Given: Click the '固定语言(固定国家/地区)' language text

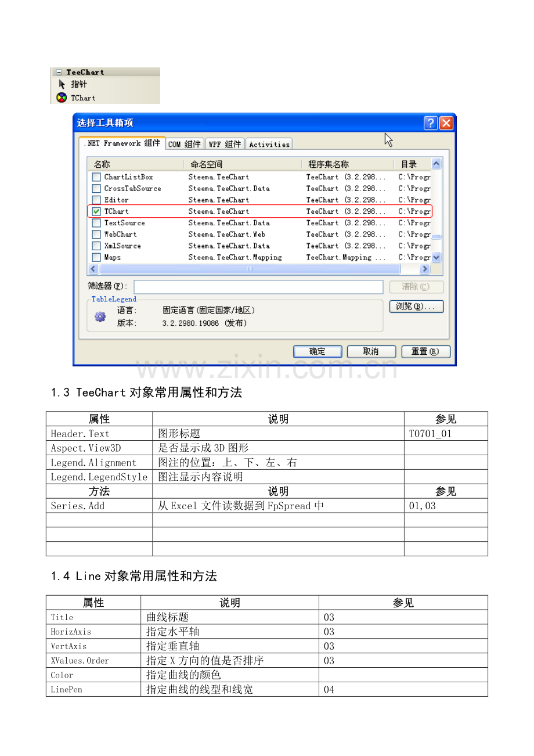Looking at the screenshot, I should (x=208, y=311).
